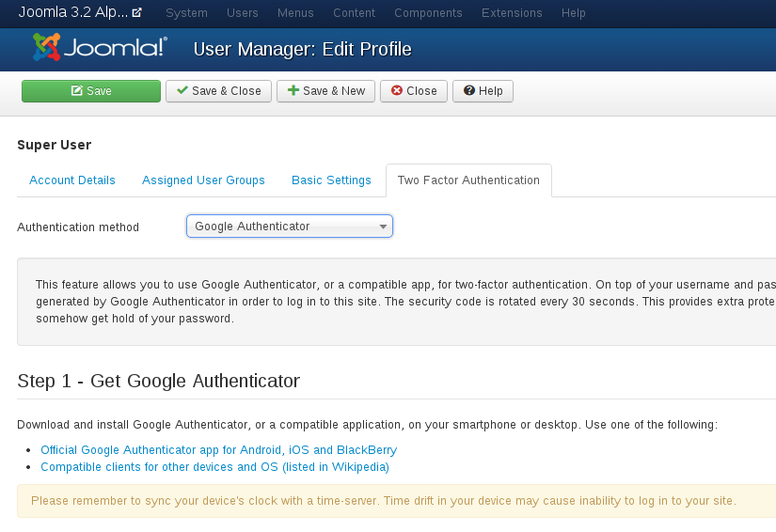
Task: Follow the Compatible clients Wikipedia link
Action: pos(214,466)
